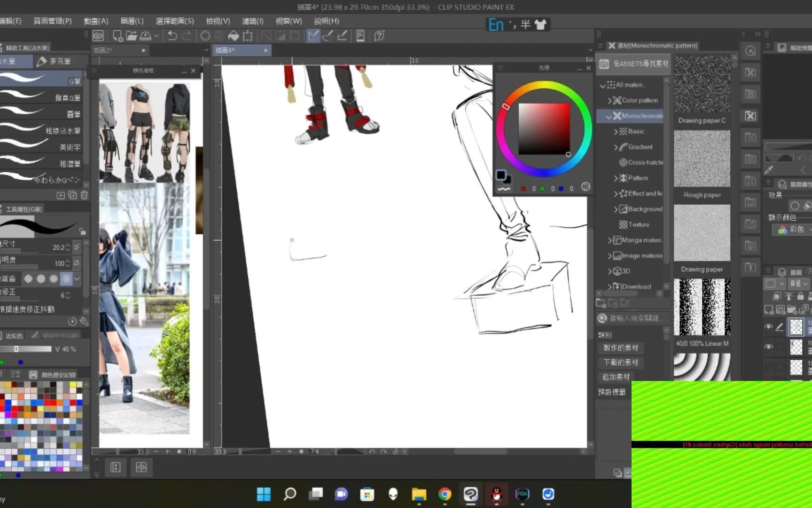Click the New canvas toolbar icon
Screen dimensions: 812x508
click(x=117, y=36)
